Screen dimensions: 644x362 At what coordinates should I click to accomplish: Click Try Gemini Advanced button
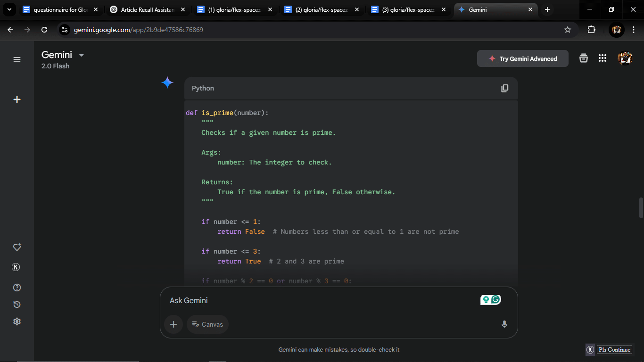click(x=523, y=58)
